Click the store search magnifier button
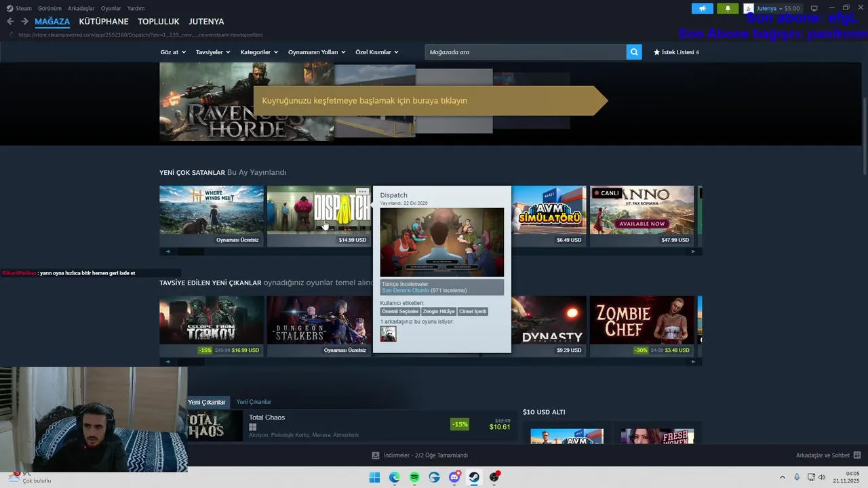Image resolution: width=868 pixels, height=488 pixels. [634, 52]
